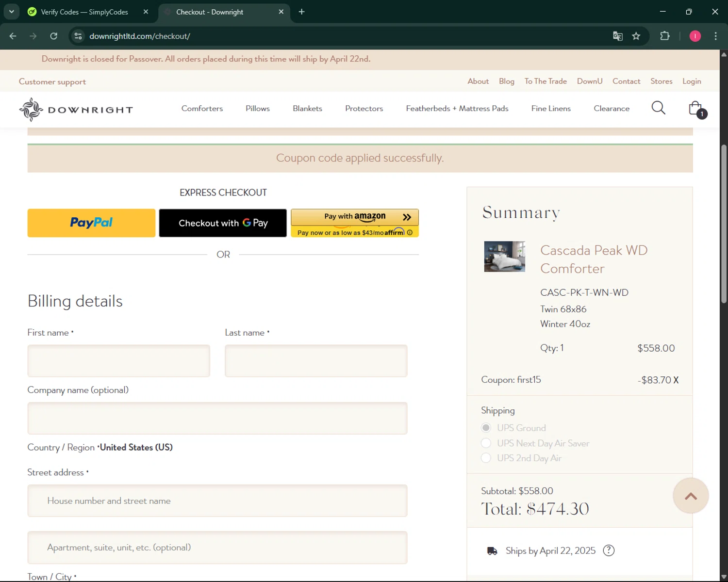Open Featherbeds + Mattress Pads menu
Viewport: 728px width, 582px height.
coord(457,109)
